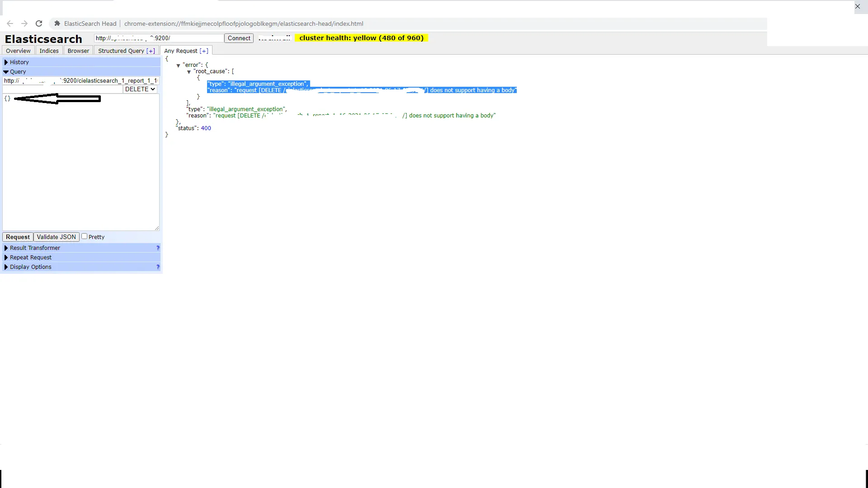
Task: Click the Validate JSON button
Action: (x=56, y=237)
